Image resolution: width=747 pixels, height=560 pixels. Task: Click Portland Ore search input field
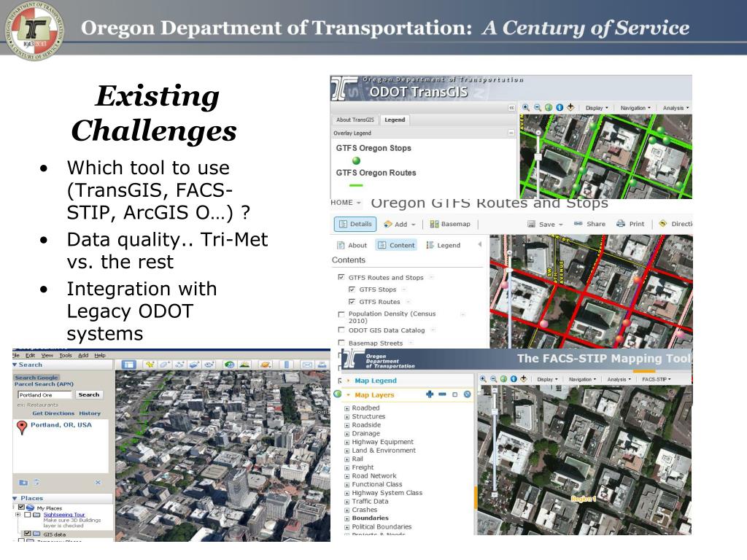[44, 394]
